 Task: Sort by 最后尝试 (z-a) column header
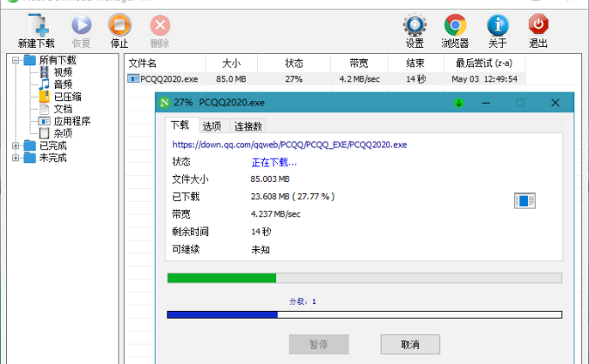[484, 63]
